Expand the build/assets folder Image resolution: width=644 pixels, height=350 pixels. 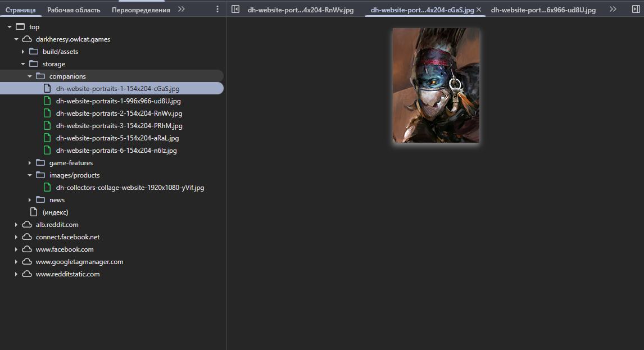click(x=23, y=52)
